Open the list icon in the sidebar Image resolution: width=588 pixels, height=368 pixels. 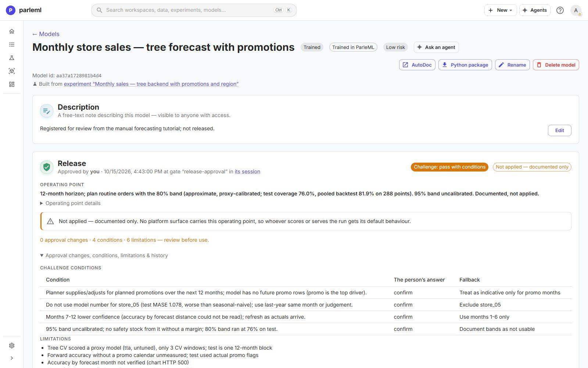[x=12, y=45]
